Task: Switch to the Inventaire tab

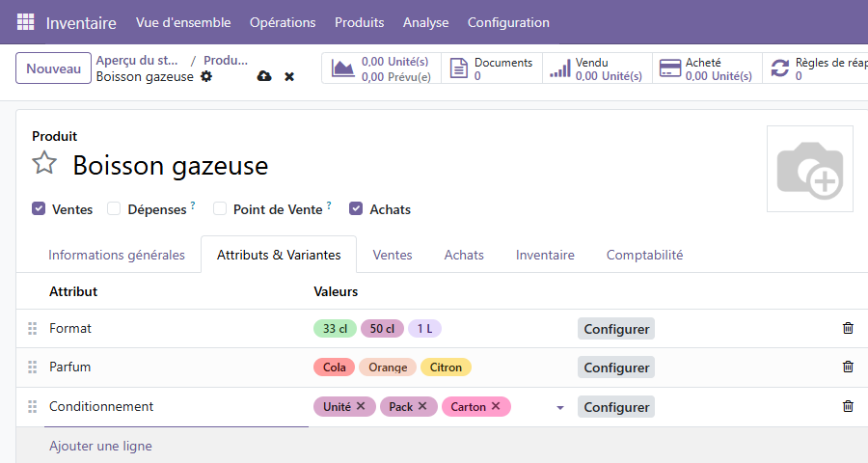Action: pyautogui.click(x=545, y=255)
